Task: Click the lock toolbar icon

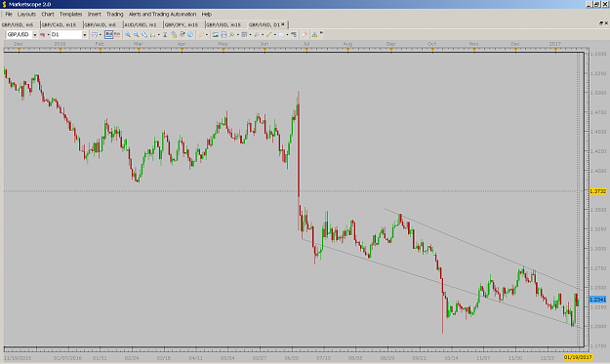Action: (x=174, y=34)
